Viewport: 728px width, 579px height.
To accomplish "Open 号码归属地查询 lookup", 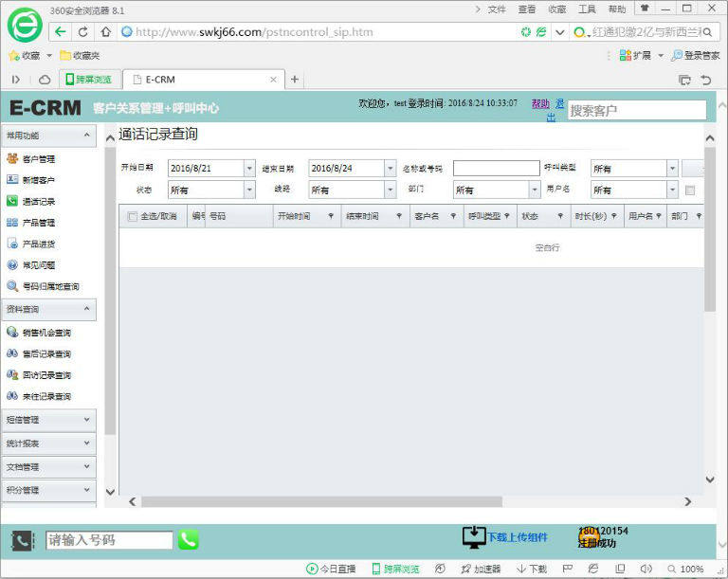I will click(49, 286).
